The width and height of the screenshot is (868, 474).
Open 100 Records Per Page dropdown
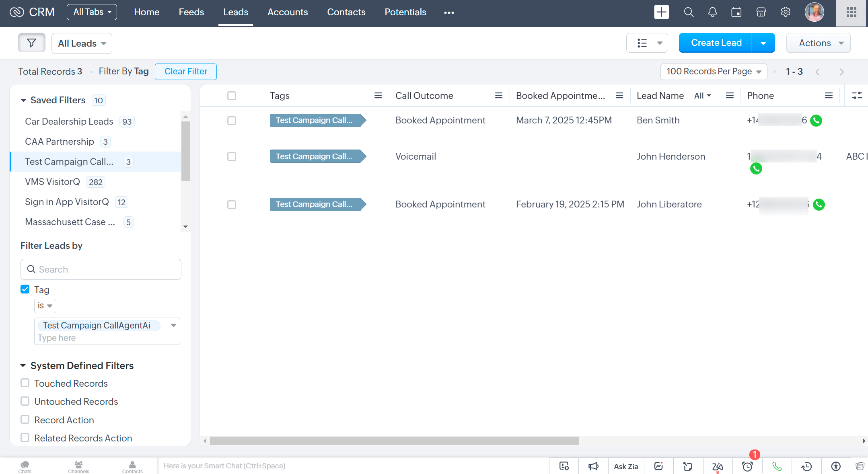[x=714, y=72]
